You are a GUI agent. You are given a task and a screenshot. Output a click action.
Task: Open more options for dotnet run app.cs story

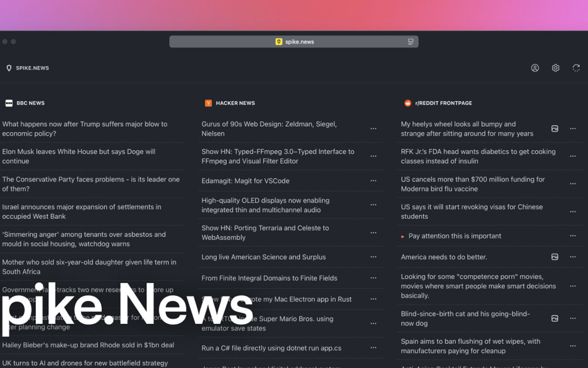373,348
